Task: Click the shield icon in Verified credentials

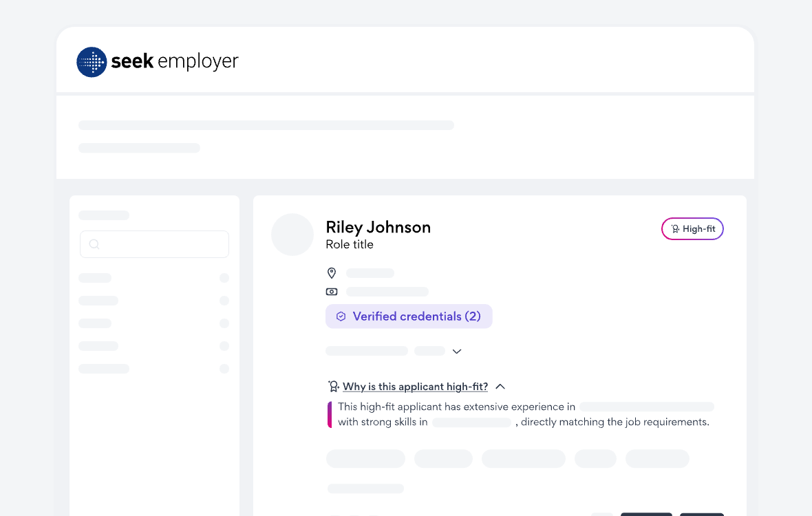Action: click(x=341, y=316)
